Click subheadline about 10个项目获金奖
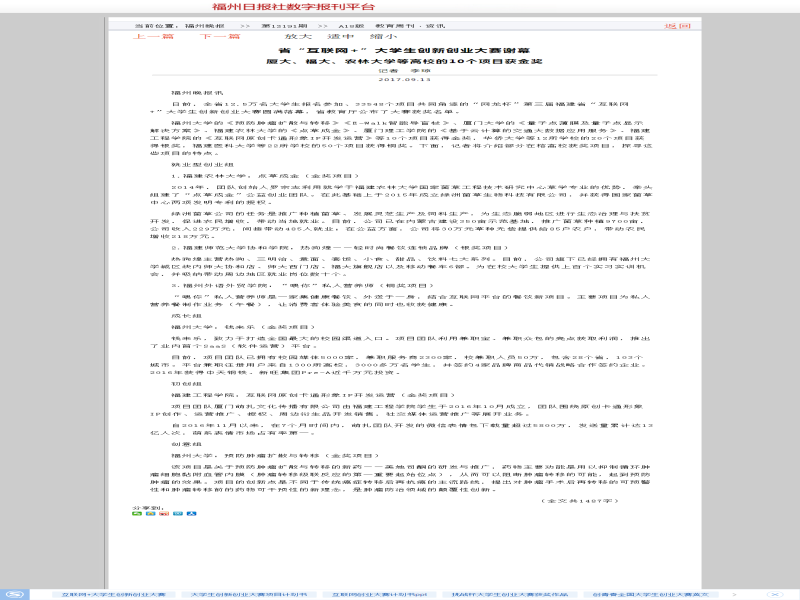Screen dimensions: 800x600 tap(404, 61)
